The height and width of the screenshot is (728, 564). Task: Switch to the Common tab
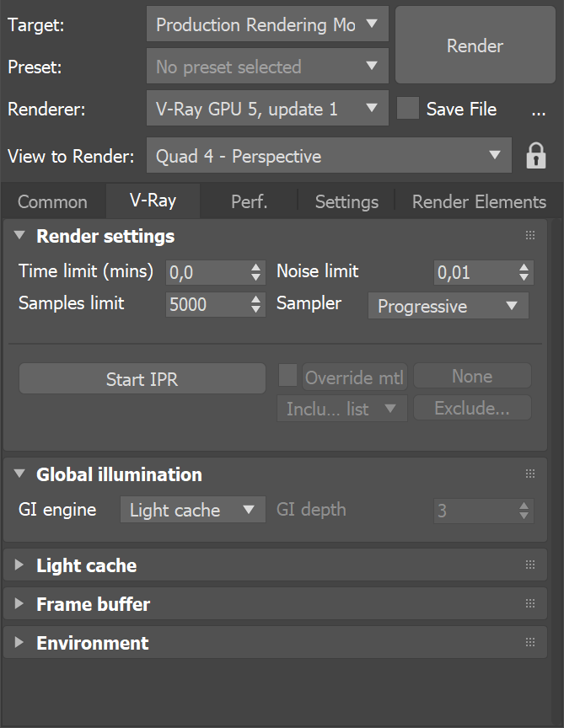[x=51, y=201]
